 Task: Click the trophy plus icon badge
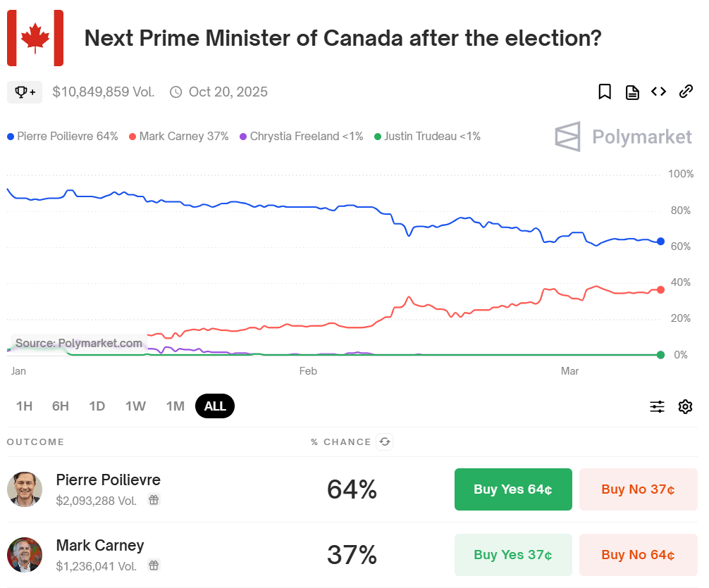click(x=25, y=92)
